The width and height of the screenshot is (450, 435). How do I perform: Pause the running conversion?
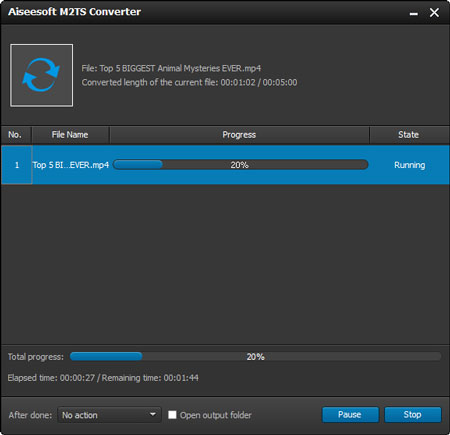(x=350, y=414)
